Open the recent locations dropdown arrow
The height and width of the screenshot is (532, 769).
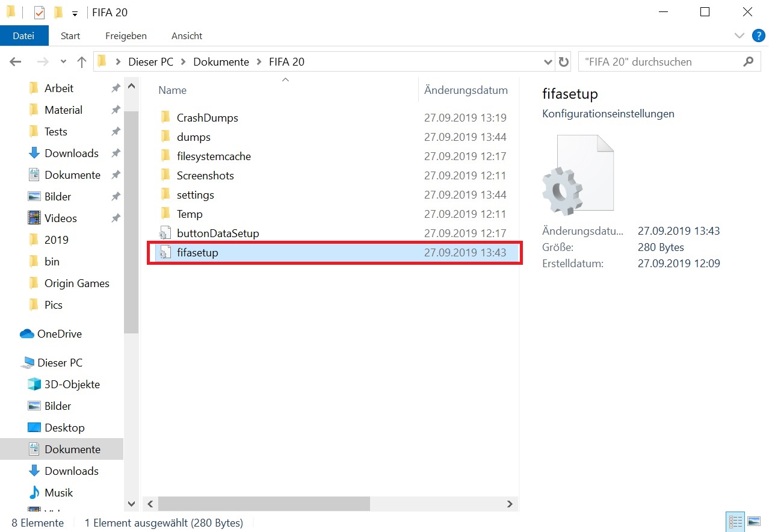tap(63, 62)
